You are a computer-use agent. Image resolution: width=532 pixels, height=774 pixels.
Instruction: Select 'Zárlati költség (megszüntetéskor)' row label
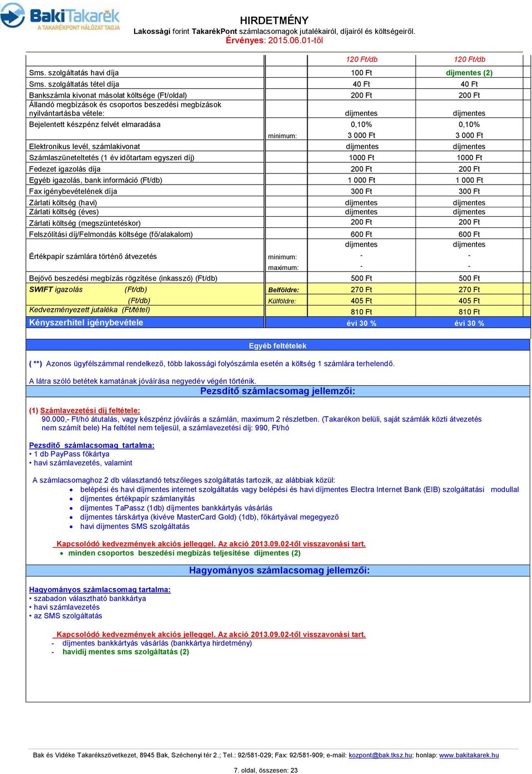click(85, 223)
